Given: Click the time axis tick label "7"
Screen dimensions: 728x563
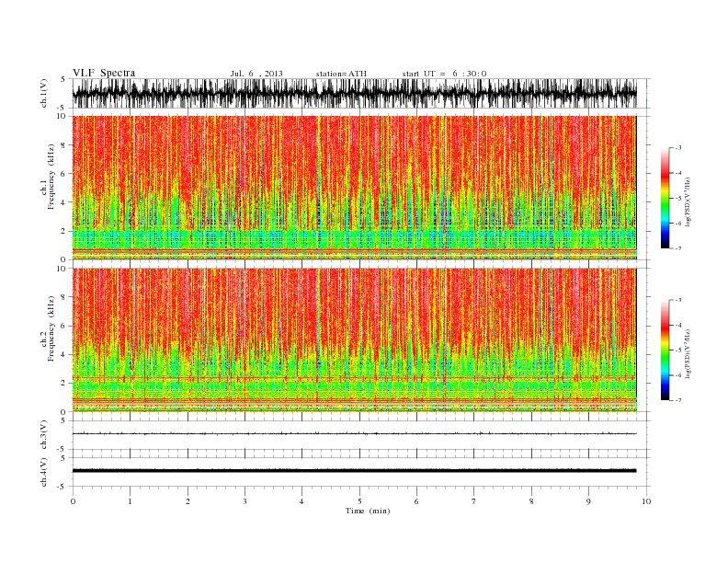Looking at the screenshot, I should [x=474, y=501].
